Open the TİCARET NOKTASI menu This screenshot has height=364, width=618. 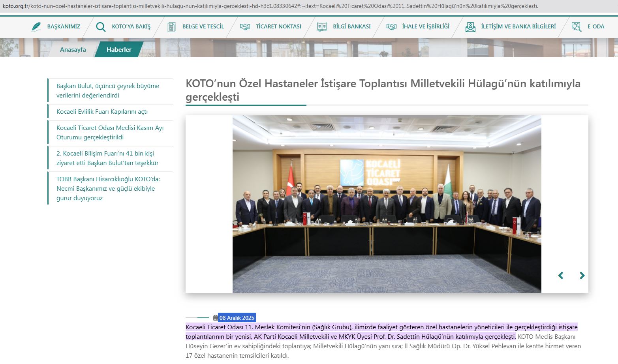(278, 26)
